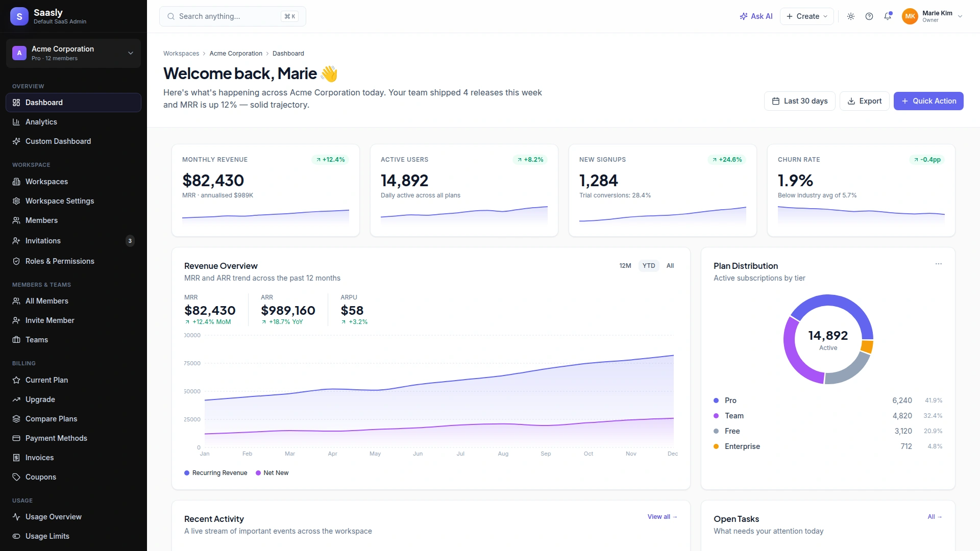Click Usage Limits gauge icon
This screenshot has width=980, height=551.
coord(16,536)
